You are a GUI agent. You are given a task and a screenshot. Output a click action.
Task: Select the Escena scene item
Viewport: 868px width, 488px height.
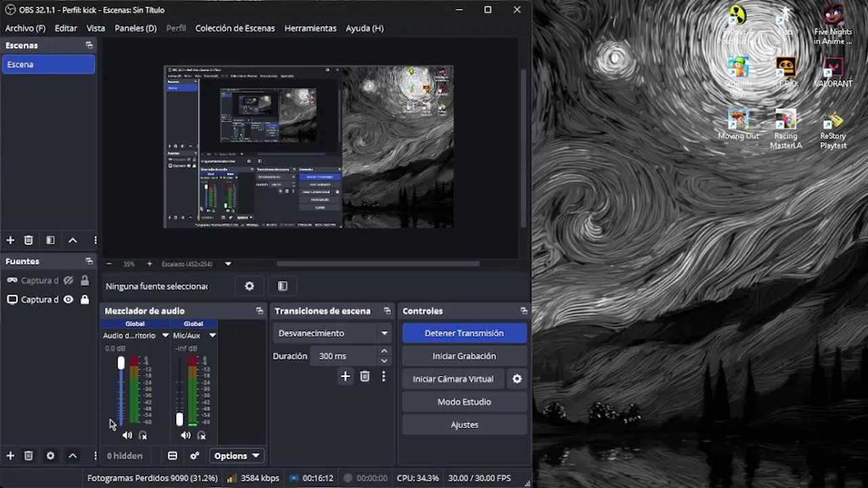coord(48,64)
